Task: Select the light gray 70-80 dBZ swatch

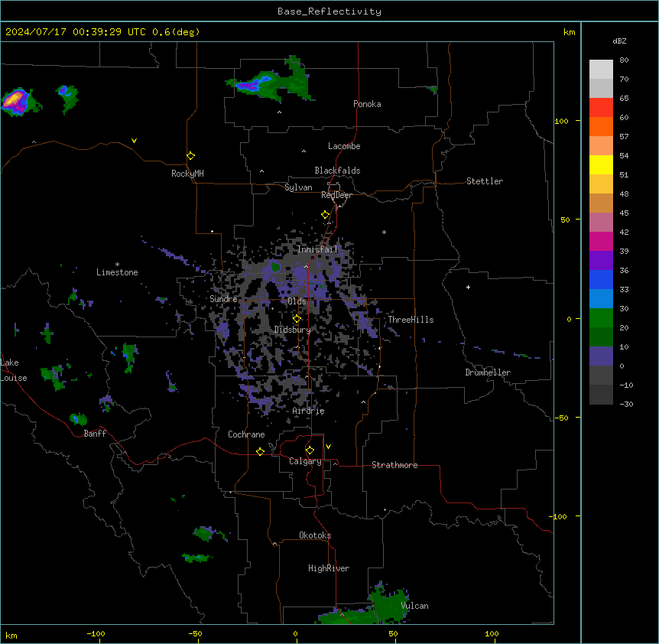Action: 601,69
